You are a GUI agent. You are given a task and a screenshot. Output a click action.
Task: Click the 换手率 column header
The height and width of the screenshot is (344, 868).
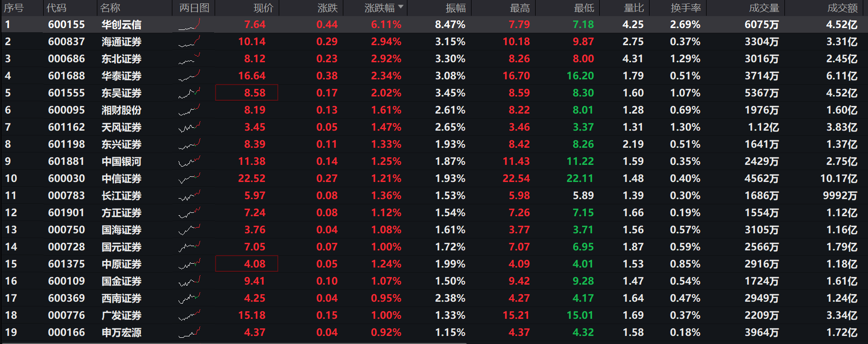pos(685,8)
